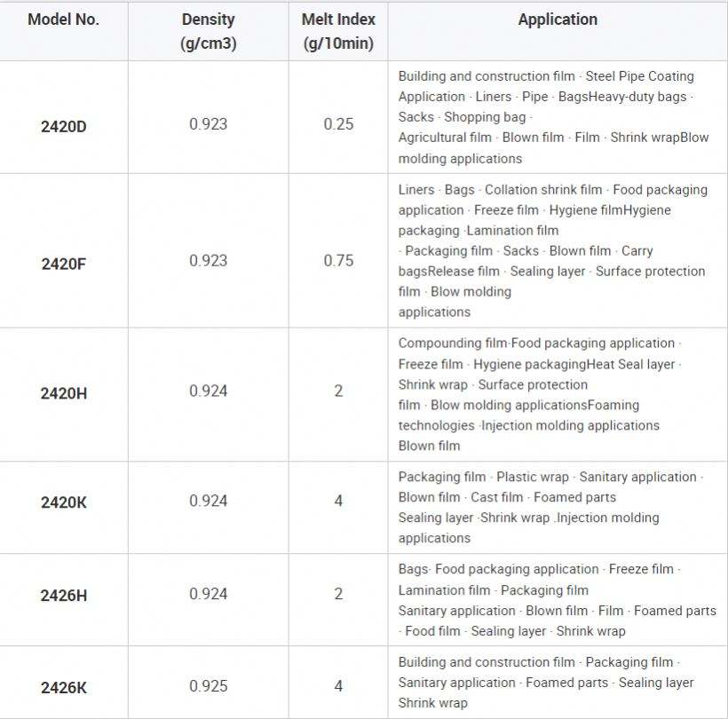Select the 2420K model number cell
The height and width of the screenshot is (719, 728).
(x=64, y=502)
